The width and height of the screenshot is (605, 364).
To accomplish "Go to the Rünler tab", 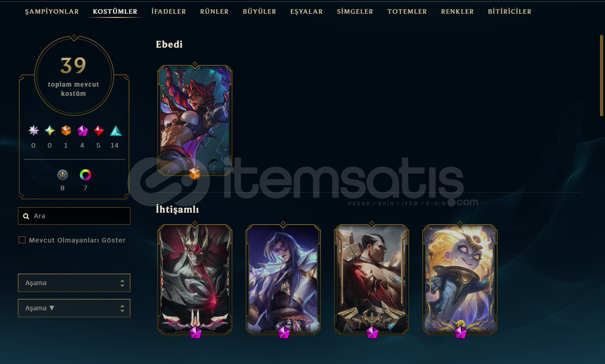I will 214,11.
